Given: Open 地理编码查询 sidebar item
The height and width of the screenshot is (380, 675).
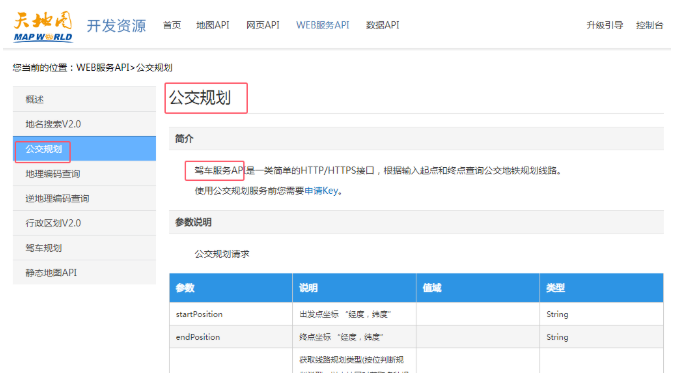Looking at the screenshot, I should (x=84, y=174).
